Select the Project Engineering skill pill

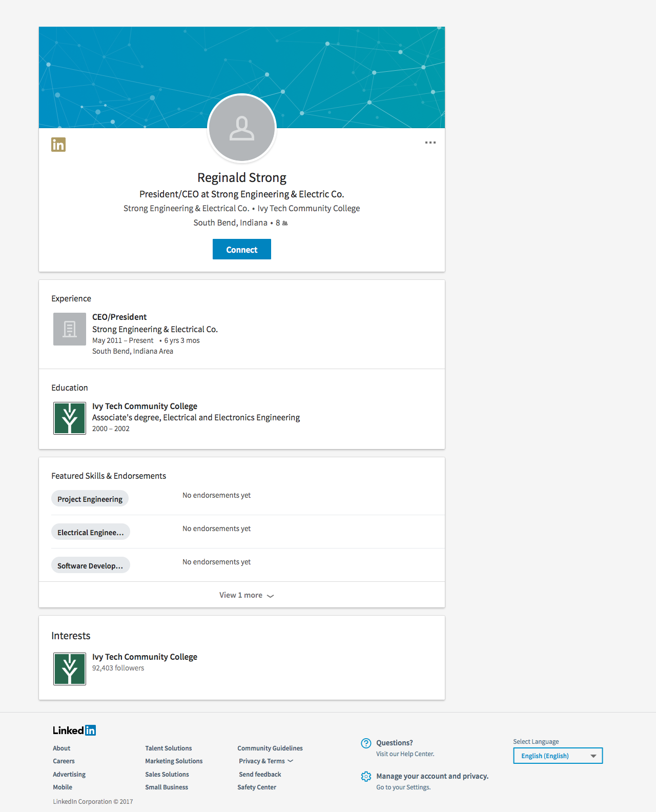90,499
